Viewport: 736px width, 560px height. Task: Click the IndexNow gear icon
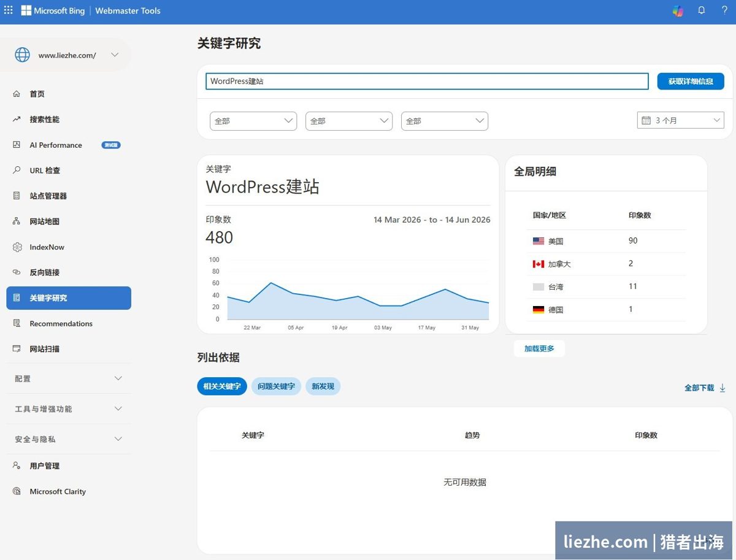(x=17, y=247)
